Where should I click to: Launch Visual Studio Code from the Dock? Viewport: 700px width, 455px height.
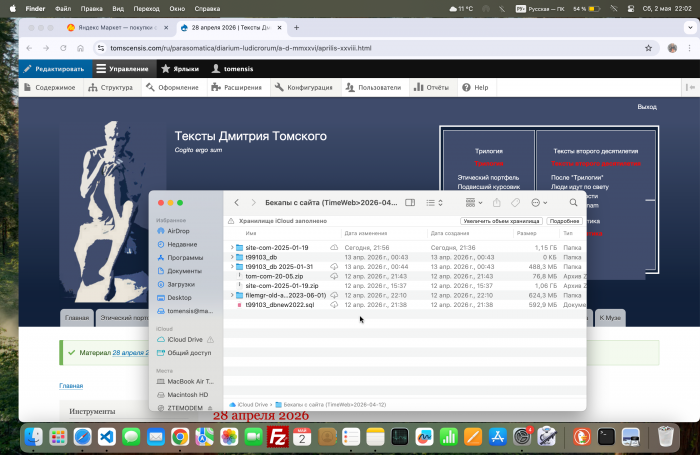point(107,437)
